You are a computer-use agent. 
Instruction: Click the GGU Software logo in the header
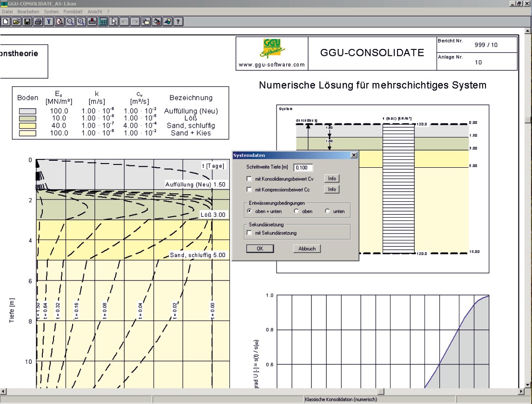[272, 48]
